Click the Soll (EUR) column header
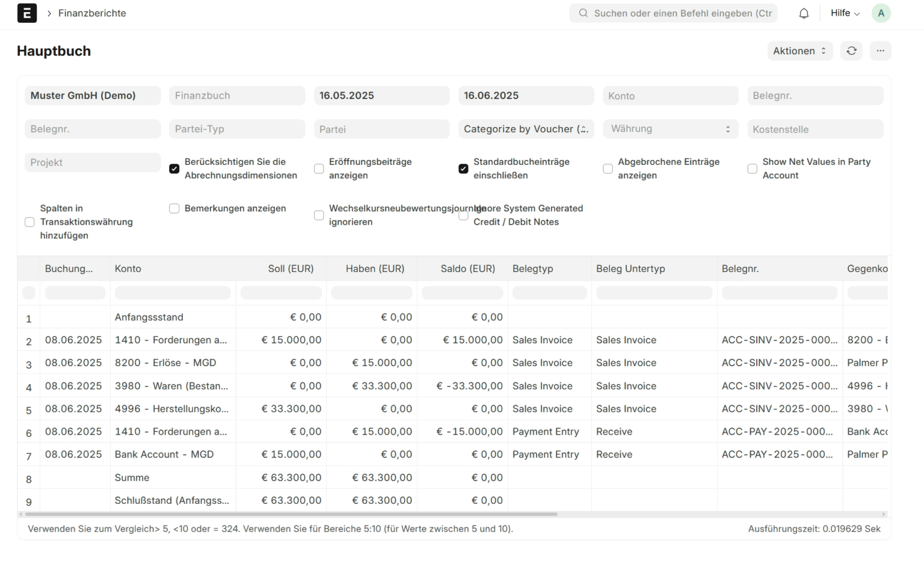This screenshot has height=561, width=924. 281,269
